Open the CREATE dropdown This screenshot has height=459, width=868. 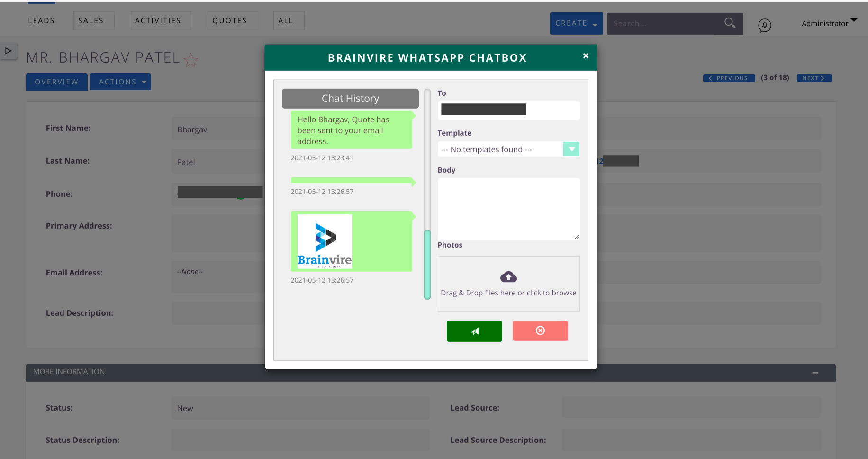coord(576,23)
